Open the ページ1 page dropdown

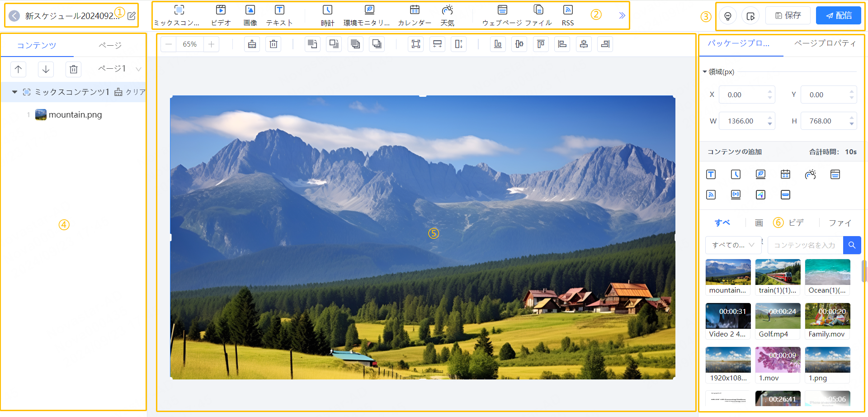(138, 69)
